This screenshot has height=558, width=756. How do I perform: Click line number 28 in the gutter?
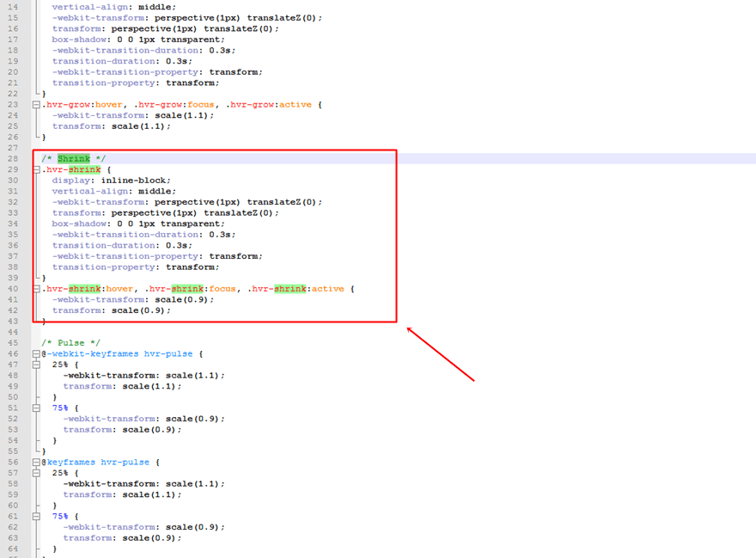pyautogui.click(x=14, y=158)
